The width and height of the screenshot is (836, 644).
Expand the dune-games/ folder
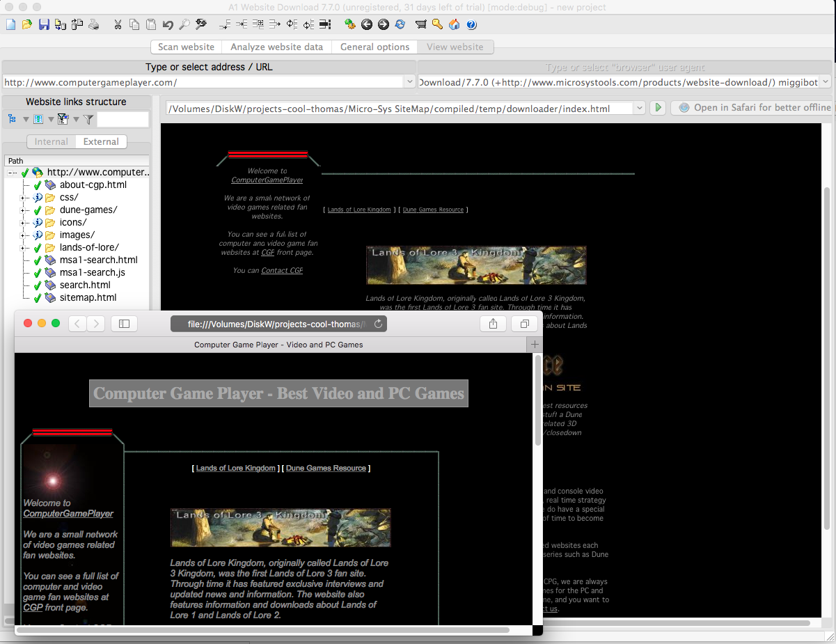(23, 210)
